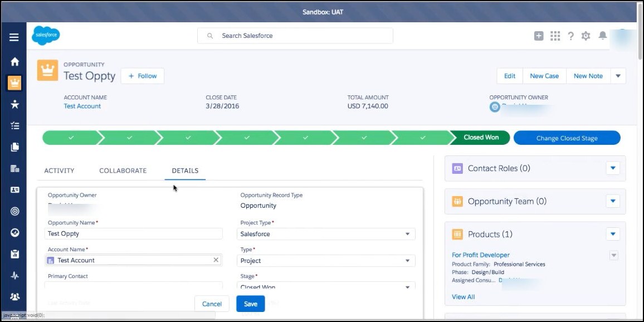
Task: Click the Products (1) heading
Action: pos(490,234)
